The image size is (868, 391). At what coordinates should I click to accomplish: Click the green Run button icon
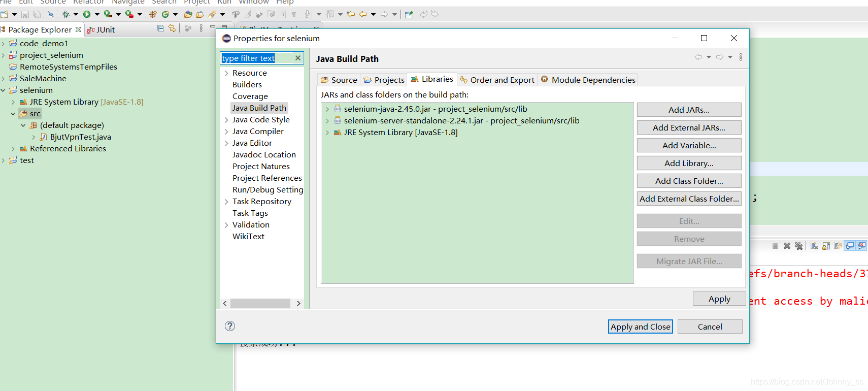(87, 14)
